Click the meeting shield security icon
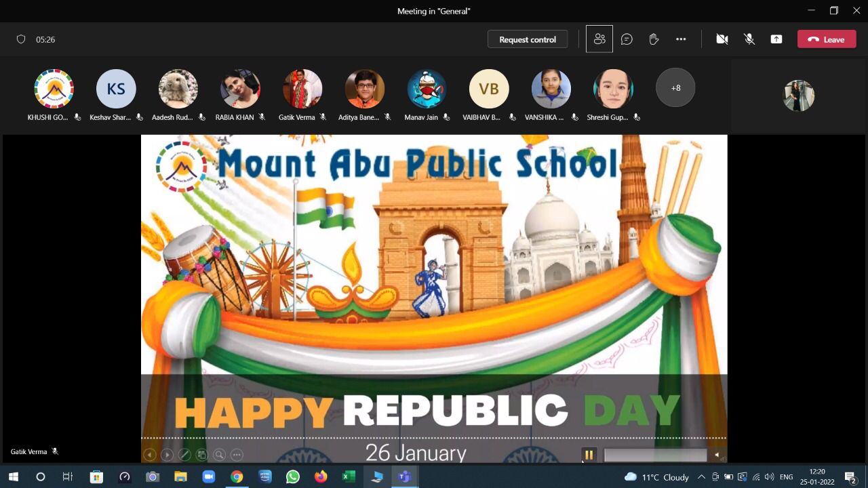The height and width of the screenshot is (488, 868). click(x=21, y=39)
